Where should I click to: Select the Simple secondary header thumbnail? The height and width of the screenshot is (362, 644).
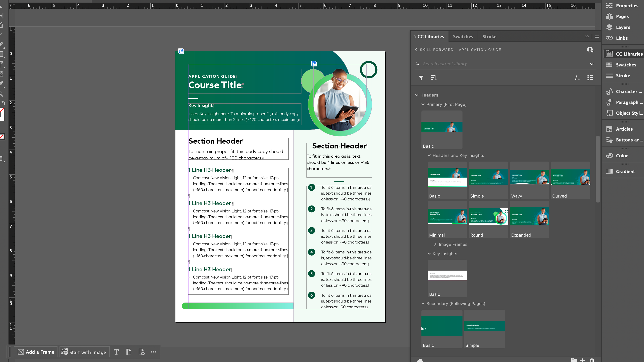[x=484, y=329]
